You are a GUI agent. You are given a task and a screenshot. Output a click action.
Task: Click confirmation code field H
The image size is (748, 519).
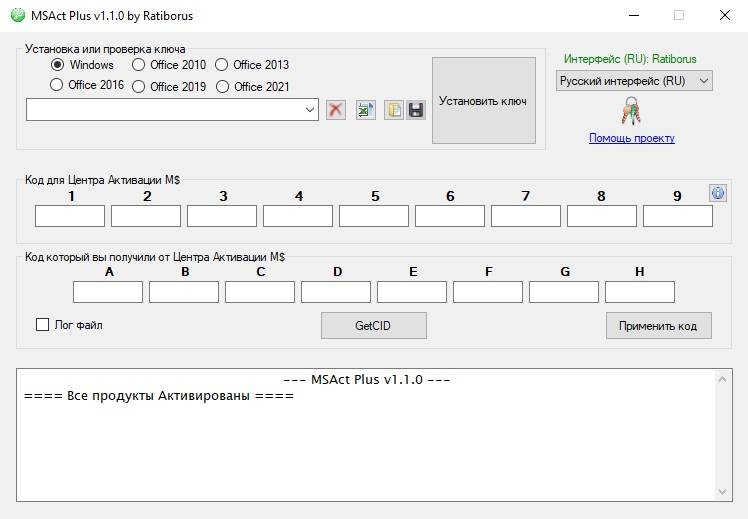(x=640, y=292)
